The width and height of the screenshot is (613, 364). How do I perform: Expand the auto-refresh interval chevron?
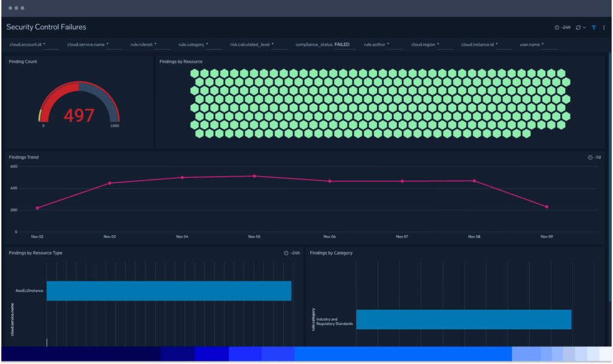click(584, 27)
